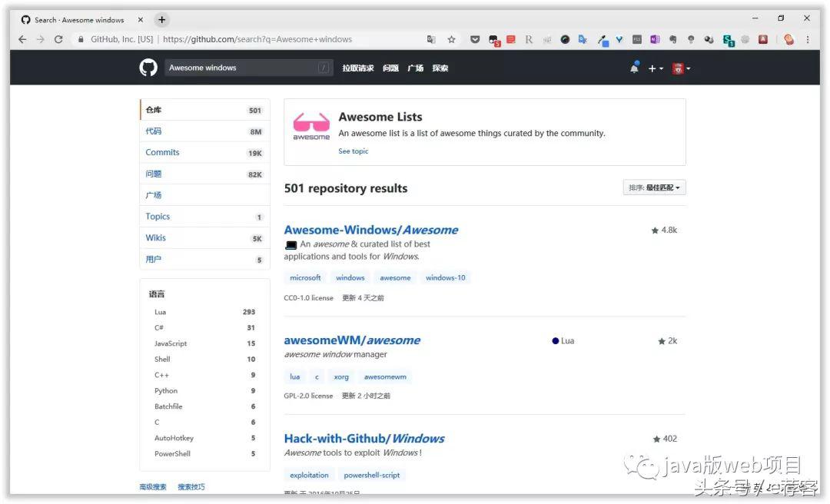Open the plus create-new dropdown

(x=656, y=68)
